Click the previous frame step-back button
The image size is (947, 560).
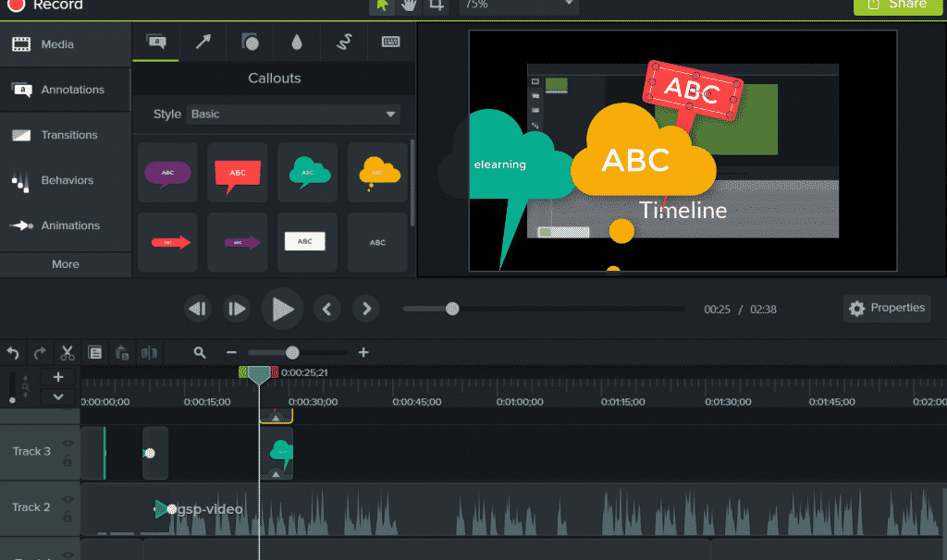[198, 309]
